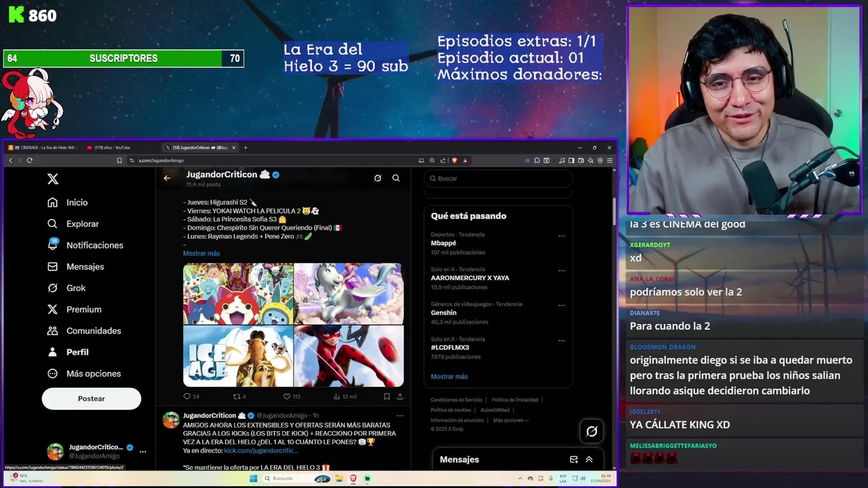This screenshot has width=868, height=488.
Task: Switch to CINERAVE browser tab
Action: coord(42,148)
